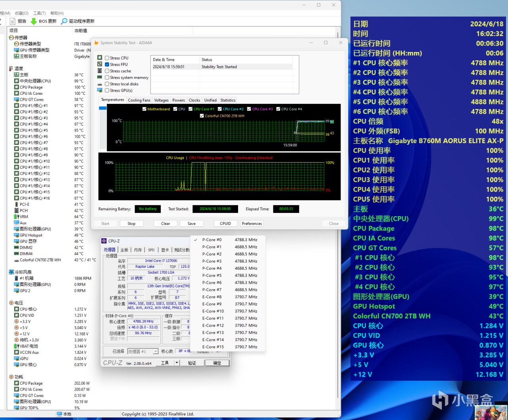
Task: Enable the Stress GPU(s) checkbox
Action: tap(107, 90)
